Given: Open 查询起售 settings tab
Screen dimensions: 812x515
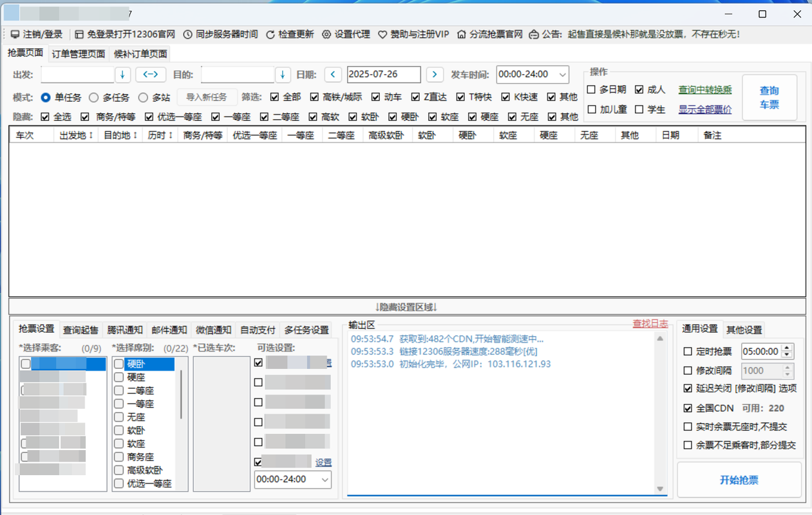Looking at the screenshot, I should click(80, 330).
